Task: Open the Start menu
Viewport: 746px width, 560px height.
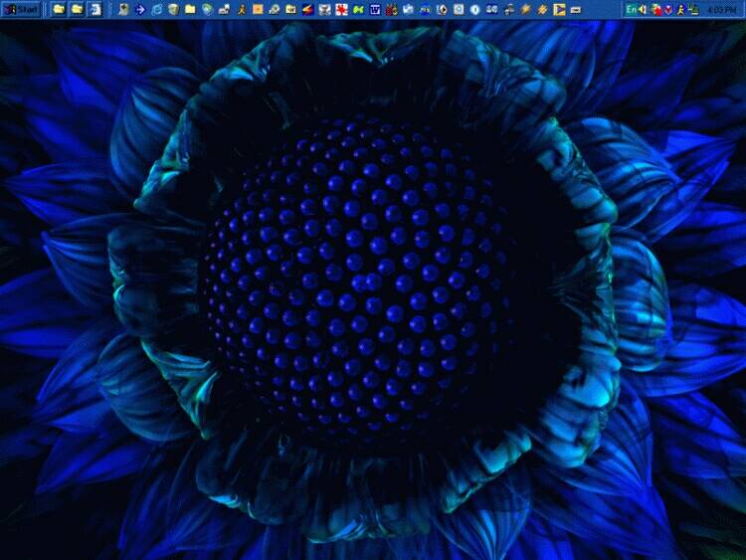Action: (21, 9)
